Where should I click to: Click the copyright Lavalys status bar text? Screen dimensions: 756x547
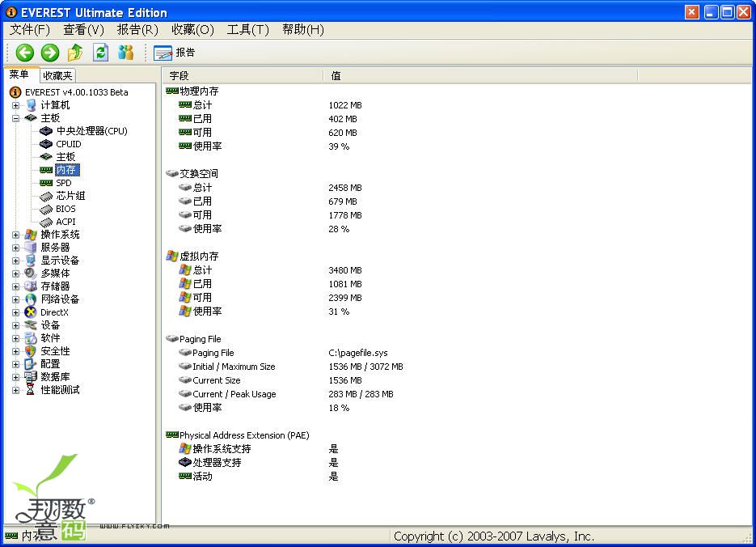click(x=494, y=536)
